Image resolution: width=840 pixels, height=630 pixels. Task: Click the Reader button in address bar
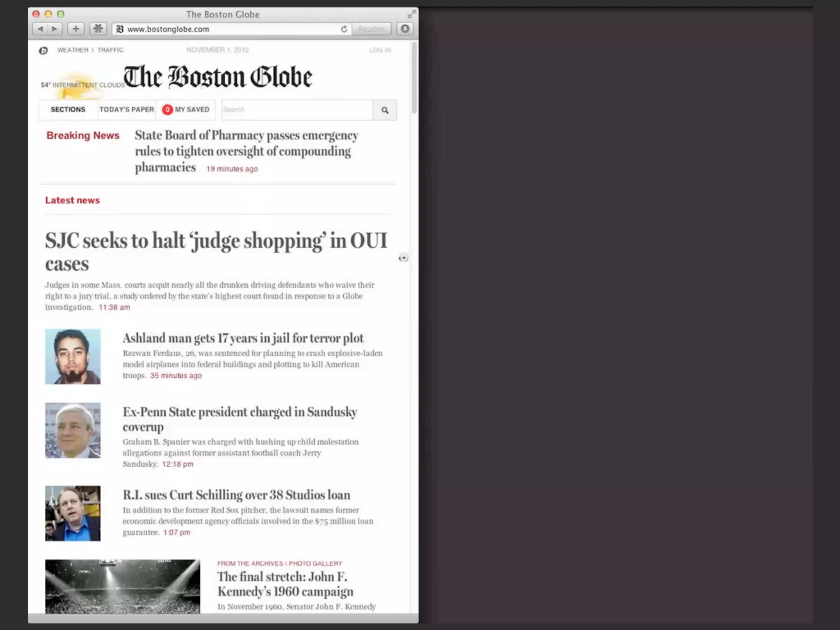pyautogui.click(x=372, y=29)
